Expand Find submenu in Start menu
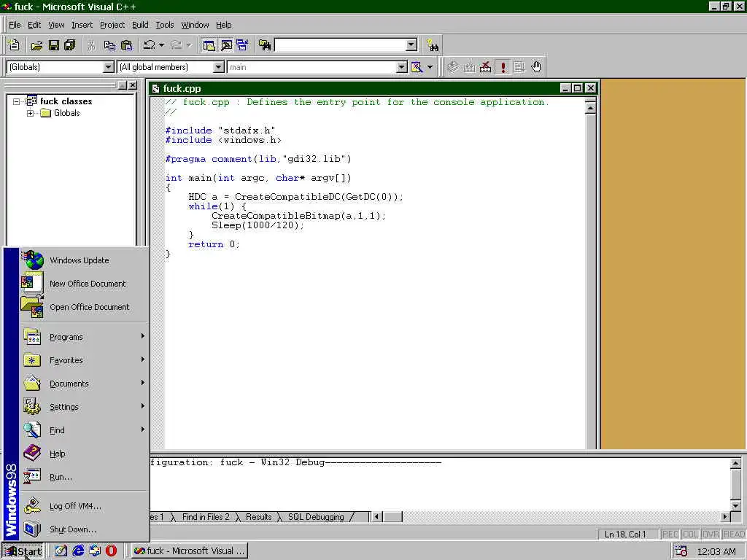The width and height of the screenshot is (747, 560). (x=85, y=430)
